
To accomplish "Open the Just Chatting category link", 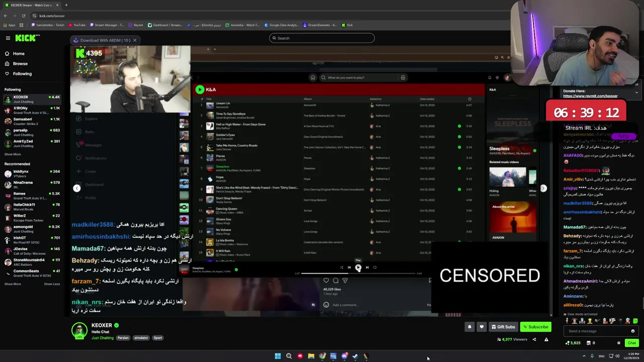I will (102, 338).
